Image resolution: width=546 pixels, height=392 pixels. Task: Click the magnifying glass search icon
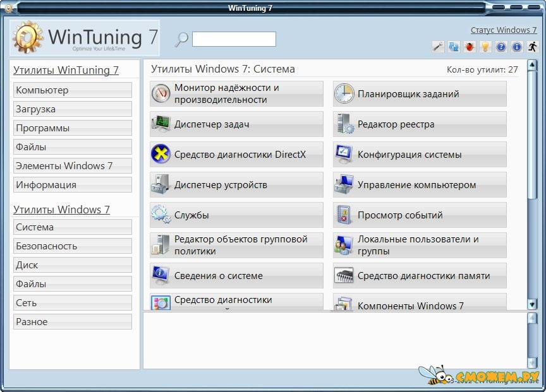[x=181, y=39]
